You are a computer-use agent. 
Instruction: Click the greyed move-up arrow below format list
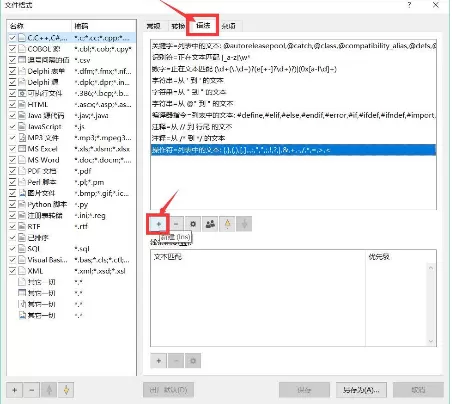pyautogui.click(x=49, y=390)
